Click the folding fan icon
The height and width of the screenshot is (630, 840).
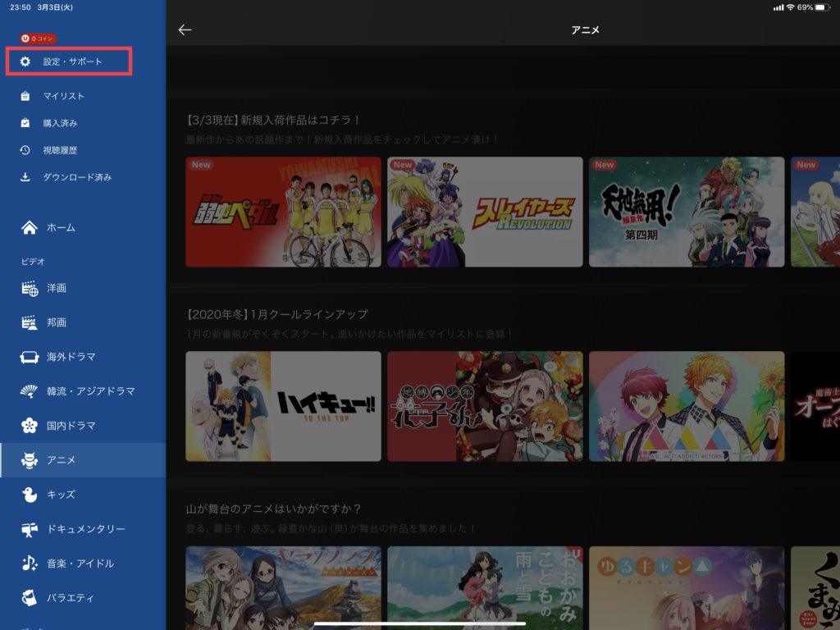(29, 391)
